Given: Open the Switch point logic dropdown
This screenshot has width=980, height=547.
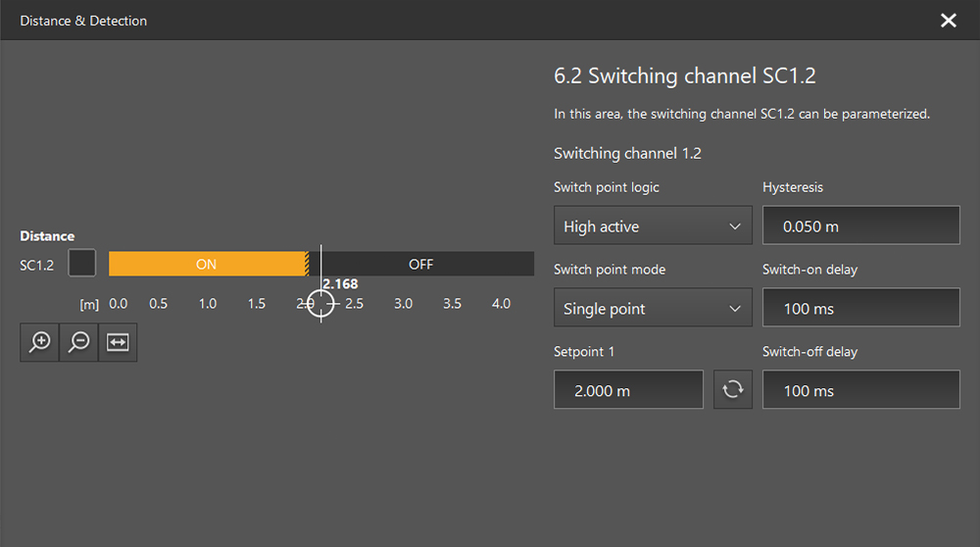Looking at the screenshot, I should tap(653, 225).
